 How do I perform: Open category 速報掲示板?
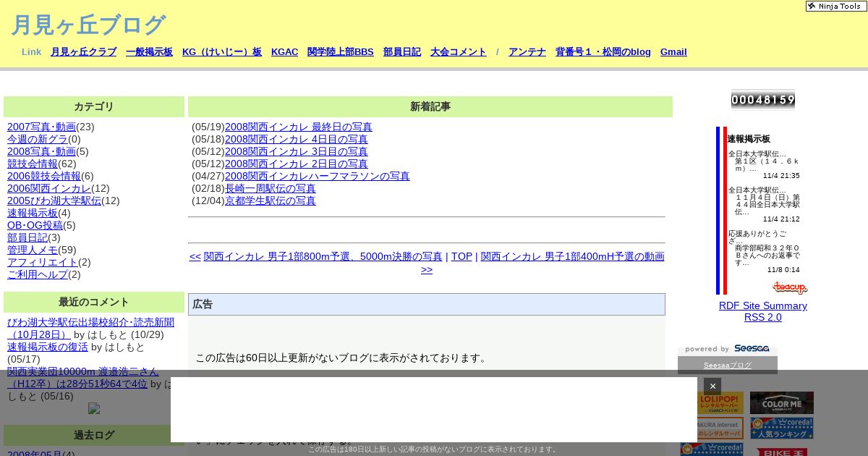(33, 213)
